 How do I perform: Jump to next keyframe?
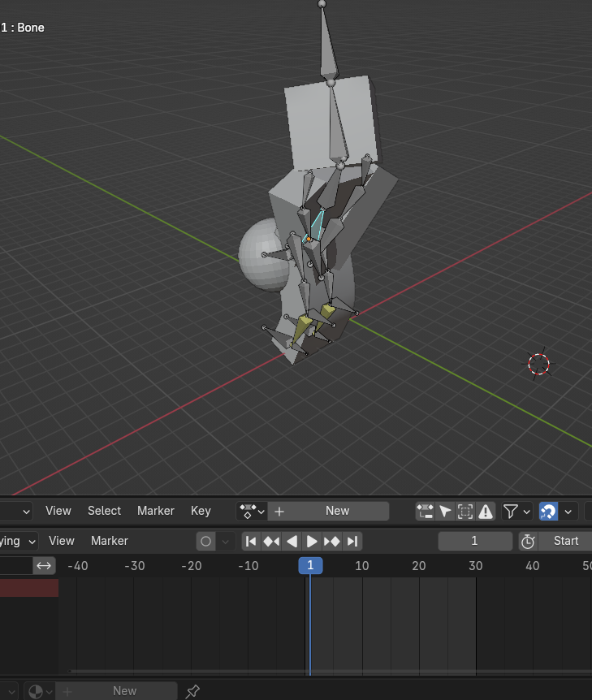[x=331, y=542]
